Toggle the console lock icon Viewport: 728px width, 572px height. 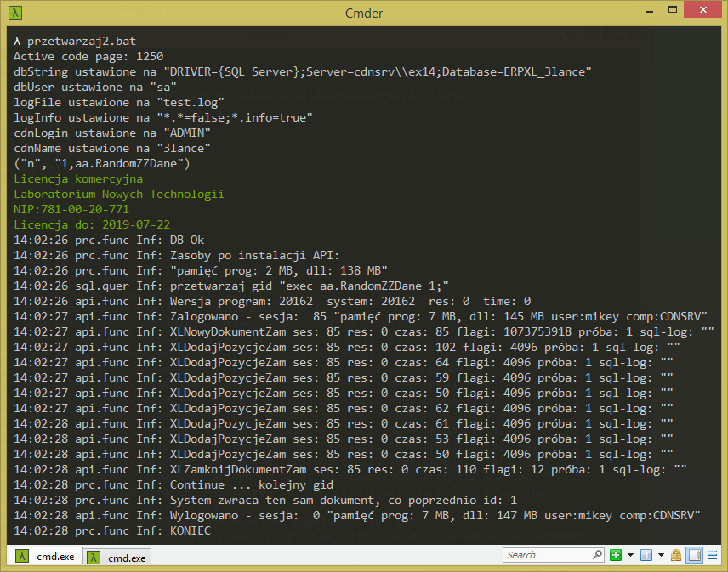click(x=676, y=555)
